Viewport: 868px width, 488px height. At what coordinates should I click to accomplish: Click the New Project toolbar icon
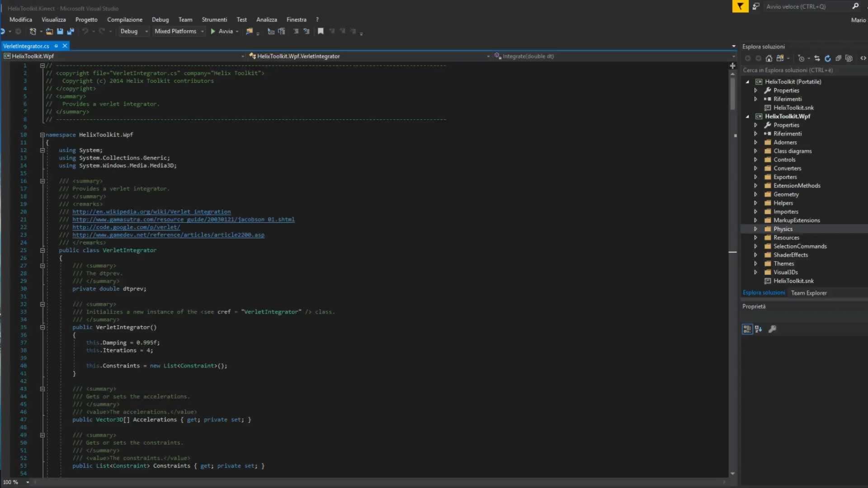coord(33,31)
